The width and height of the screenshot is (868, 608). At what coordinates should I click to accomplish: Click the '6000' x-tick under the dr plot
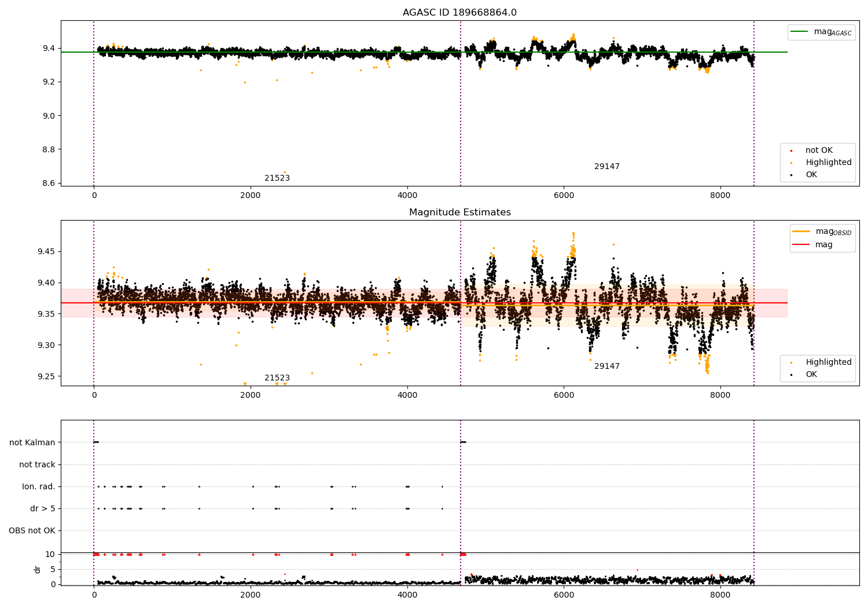point(564,595)
